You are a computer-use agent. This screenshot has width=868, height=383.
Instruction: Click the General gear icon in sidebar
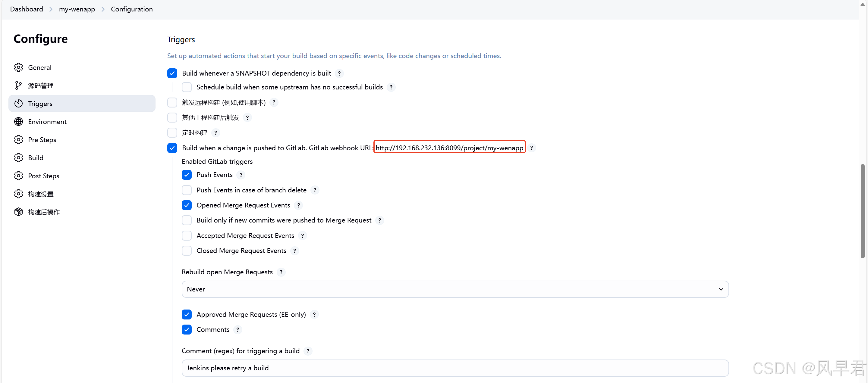click(x=18, y=67)
